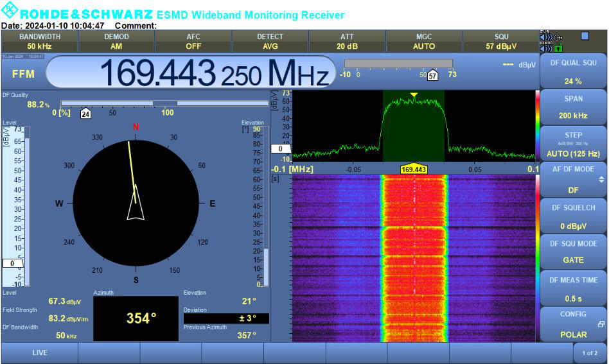
Task: Click the Level 67.3 dBµV value
Action: tap(64, 301)
